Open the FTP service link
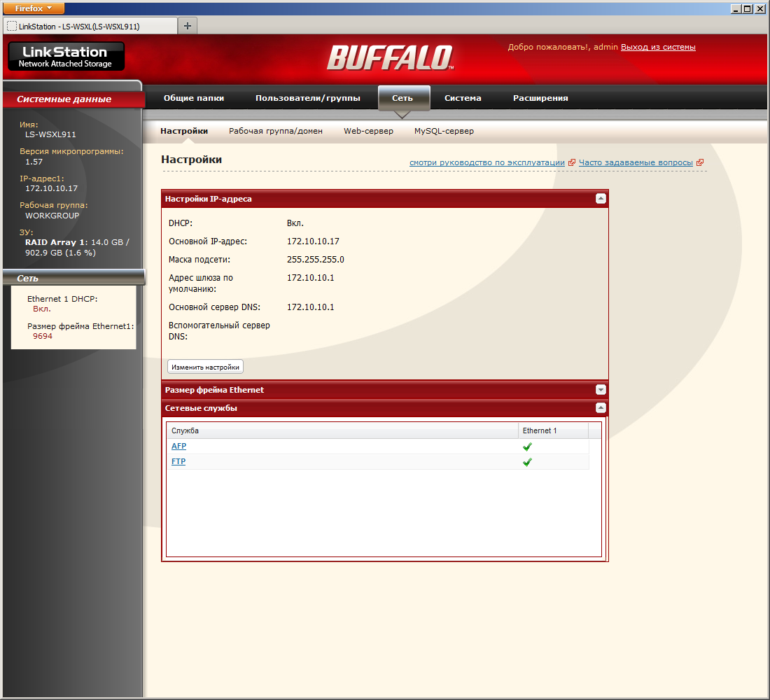The height and width of the screenshot is (700, 770). coord(178,461)
